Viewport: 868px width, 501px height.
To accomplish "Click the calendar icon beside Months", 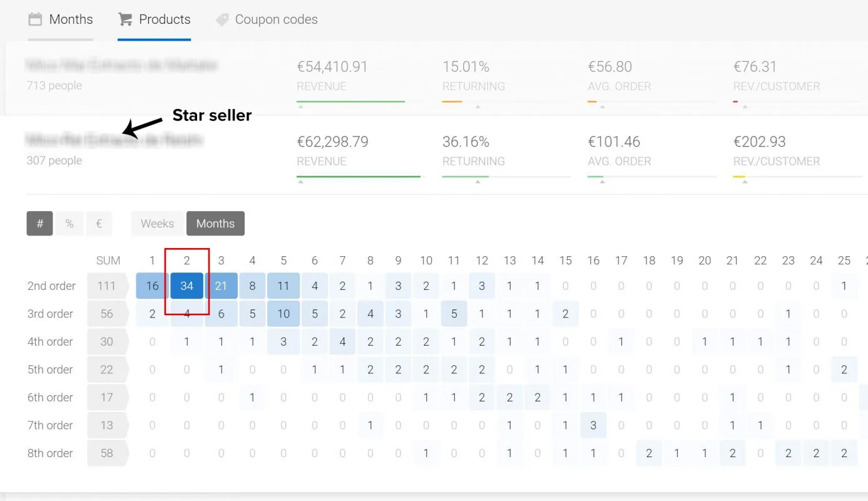I will pos(35,19).
